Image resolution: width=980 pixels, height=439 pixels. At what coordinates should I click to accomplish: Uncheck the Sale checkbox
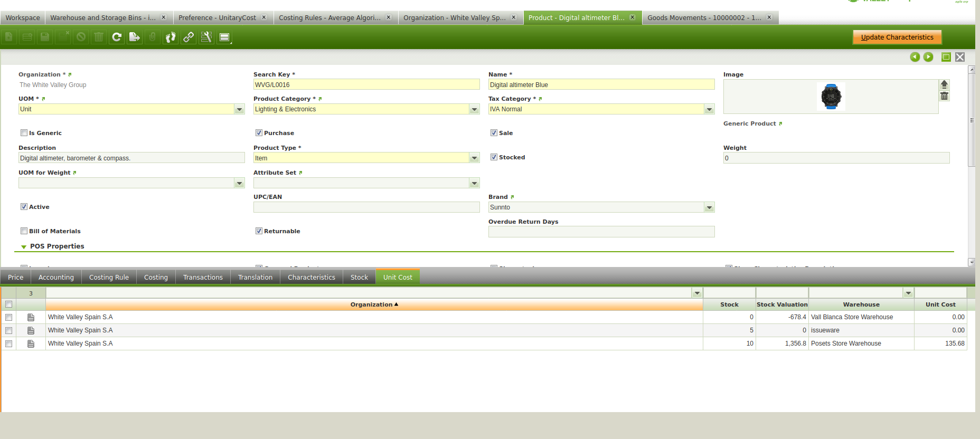pyautogui.click(x=494, y=133)
